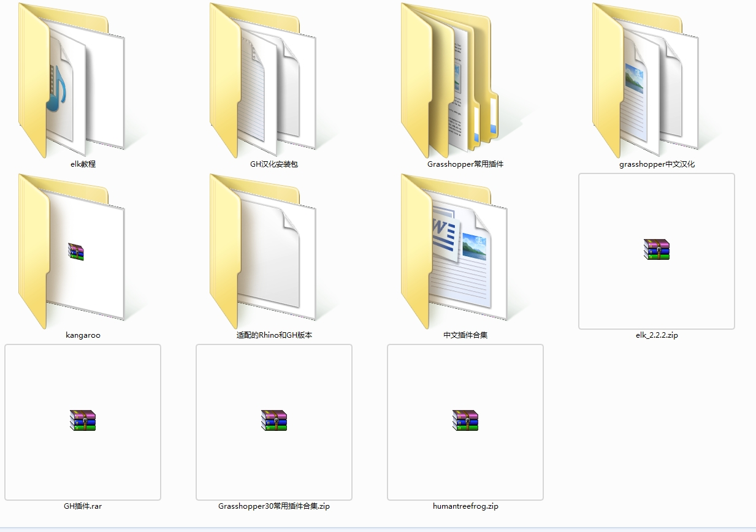The image size is (756, 532).
Task: Click the "GH汉化安装包" name text
Action: click(274, 164)
